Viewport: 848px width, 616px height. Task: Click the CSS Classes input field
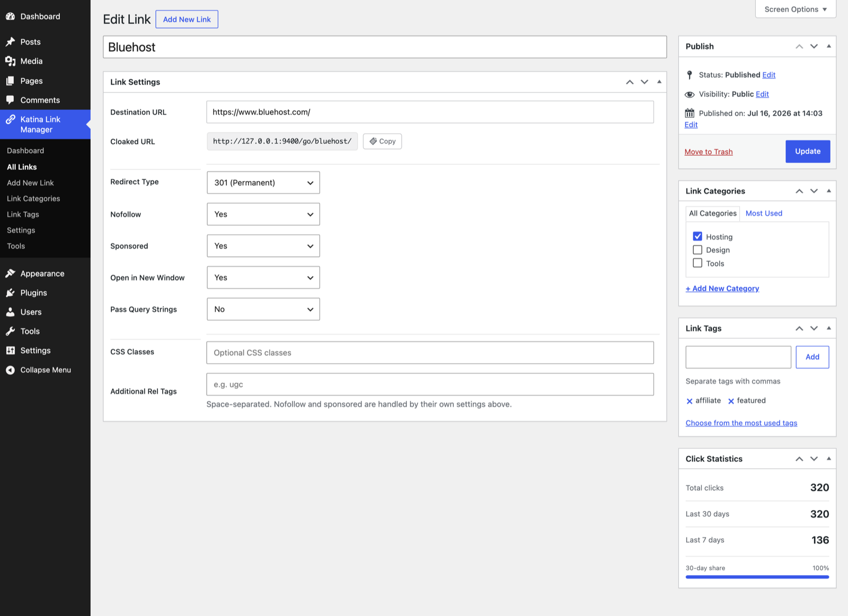tap(430, 353)
